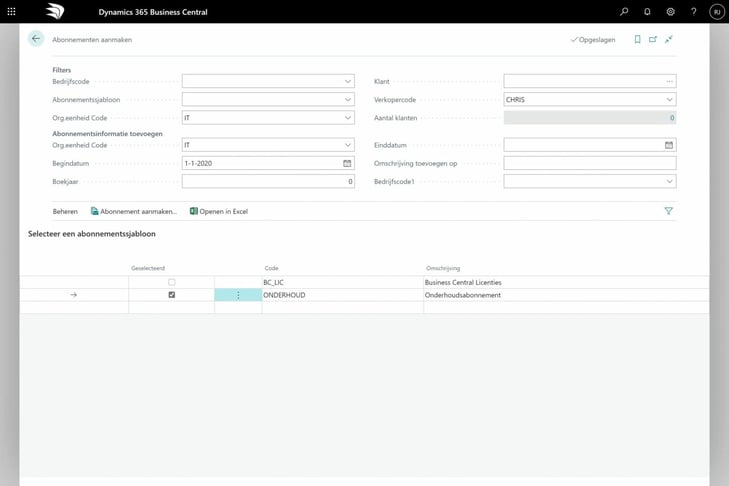
Task: Tick the checkbox in the BC_LIC row
Action: pos(172,282)
